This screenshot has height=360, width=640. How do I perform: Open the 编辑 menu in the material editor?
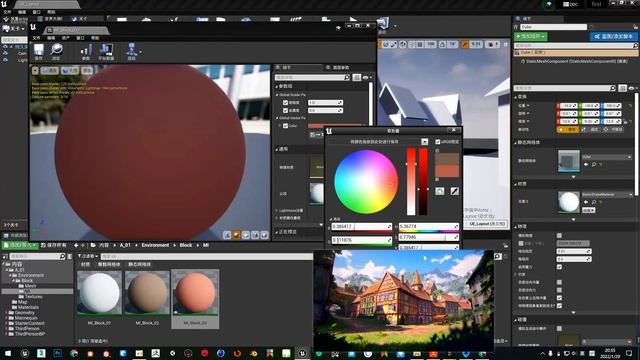point(51,38)
